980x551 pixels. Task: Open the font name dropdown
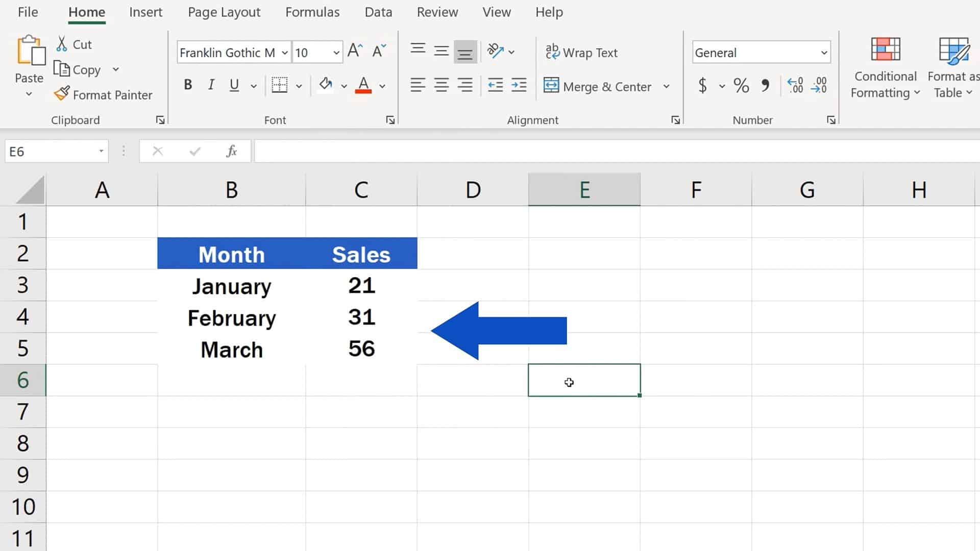(x=284, y=52)
